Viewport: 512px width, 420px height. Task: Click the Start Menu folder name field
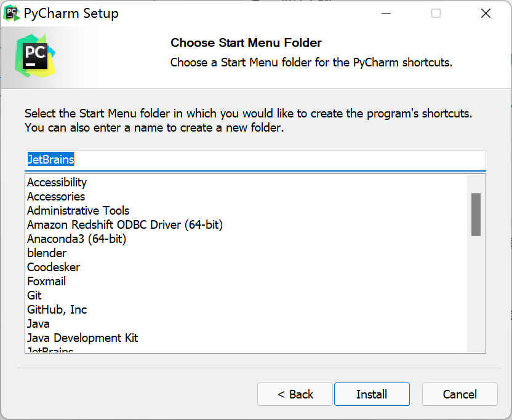tap(255, 160)
